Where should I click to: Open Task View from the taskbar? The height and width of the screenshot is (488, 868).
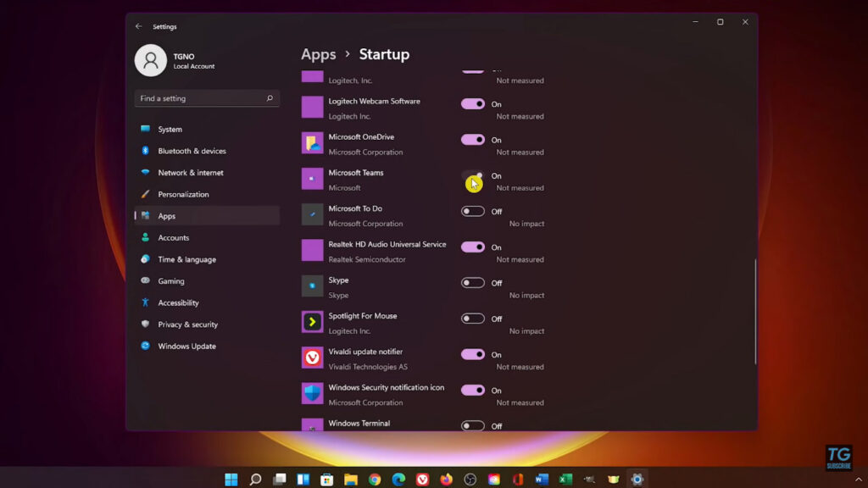pyautogui.click(x=280, y=480)
